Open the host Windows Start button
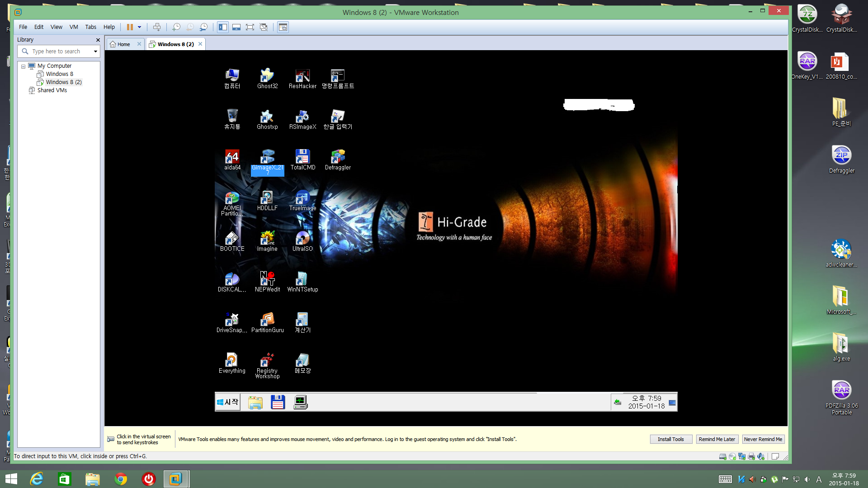Viewport: 868px width, 488px height. (11, 479)
